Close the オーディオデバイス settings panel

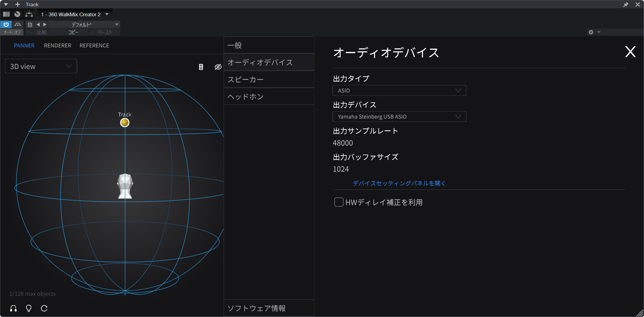[630, 52]
